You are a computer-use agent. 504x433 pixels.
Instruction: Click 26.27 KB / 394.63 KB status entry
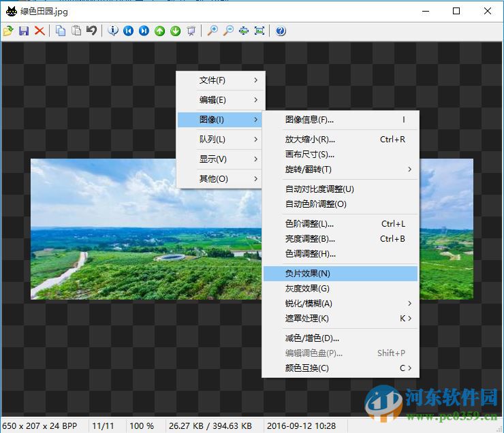210,426
